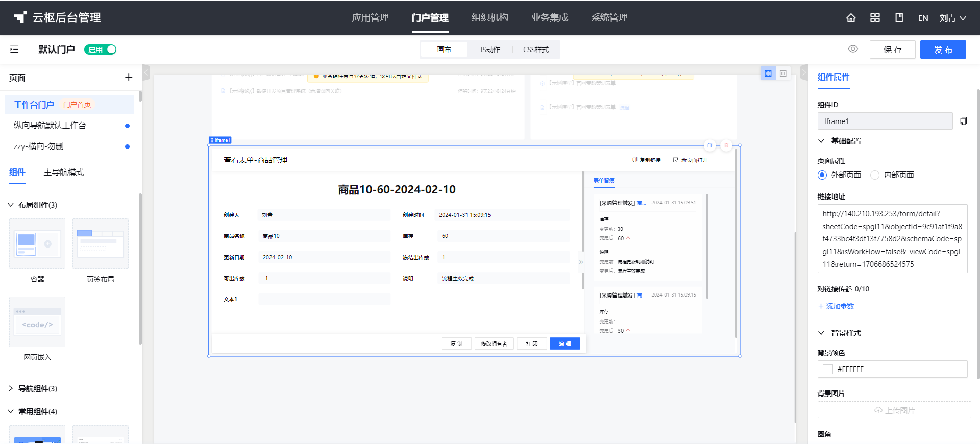Viewport: 980px width, 444px height.
Task: Select the actual-size view mode icon
Action: pyautogui.click(x=783, y=73)
